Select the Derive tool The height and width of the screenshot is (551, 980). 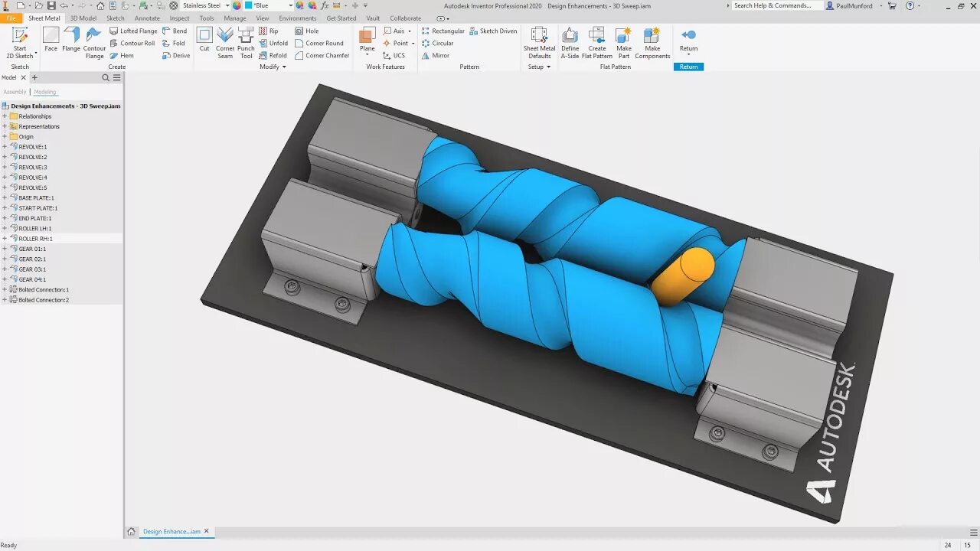coord(176,56)
